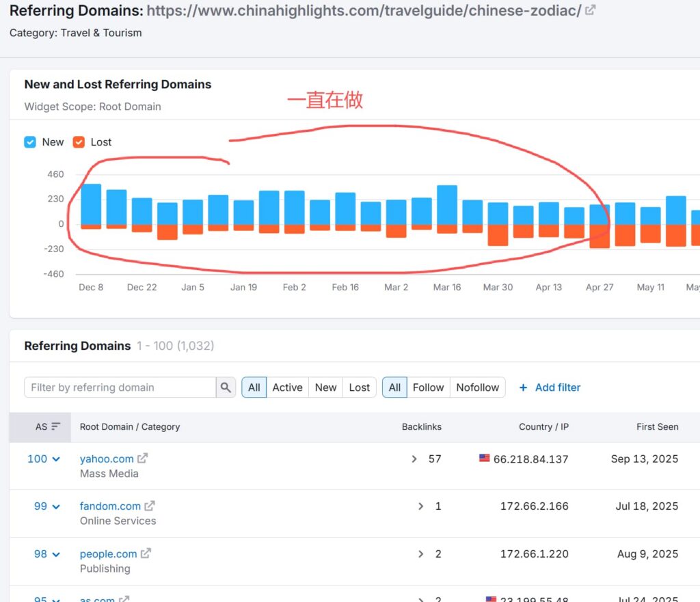This screenshot has height=602, width=700.
Task: Expand the backlinks chevron for people.com
Action: point(421,553)
